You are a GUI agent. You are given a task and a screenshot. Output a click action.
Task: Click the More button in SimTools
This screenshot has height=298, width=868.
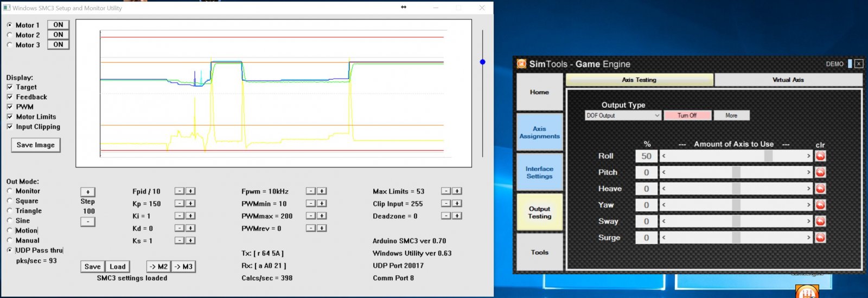click(x=731, y=115)
